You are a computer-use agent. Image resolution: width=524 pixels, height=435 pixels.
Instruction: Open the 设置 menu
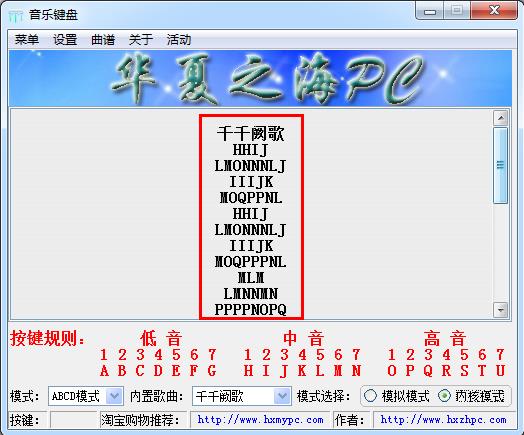tap(65, 40)
